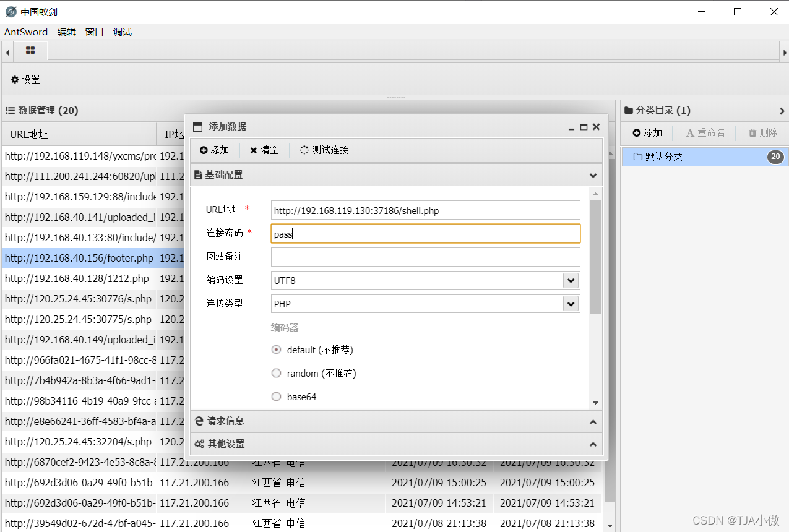Select row http://966fa021-4675-41f1-98cc
The width and height of the screenshot is (789, 532).
(93, 360)
